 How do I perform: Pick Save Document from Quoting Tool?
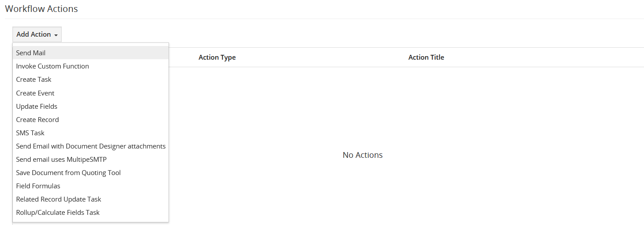tap(90, 172)
